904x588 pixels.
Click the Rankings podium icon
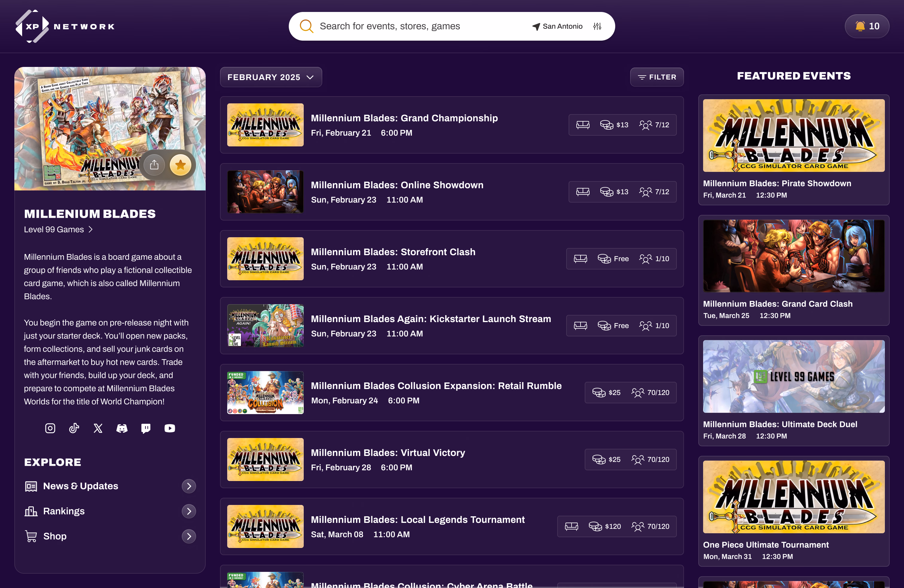click(x=31, y=511)
